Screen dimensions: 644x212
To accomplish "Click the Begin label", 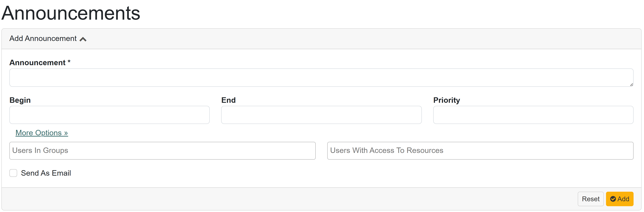I will (20, 100).
